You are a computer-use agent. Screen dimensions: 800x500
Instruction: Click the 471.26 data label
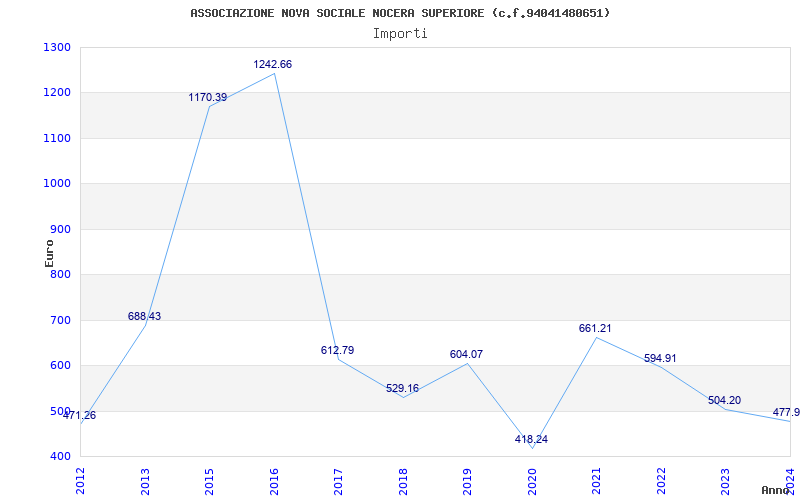[x=80, y=415]
